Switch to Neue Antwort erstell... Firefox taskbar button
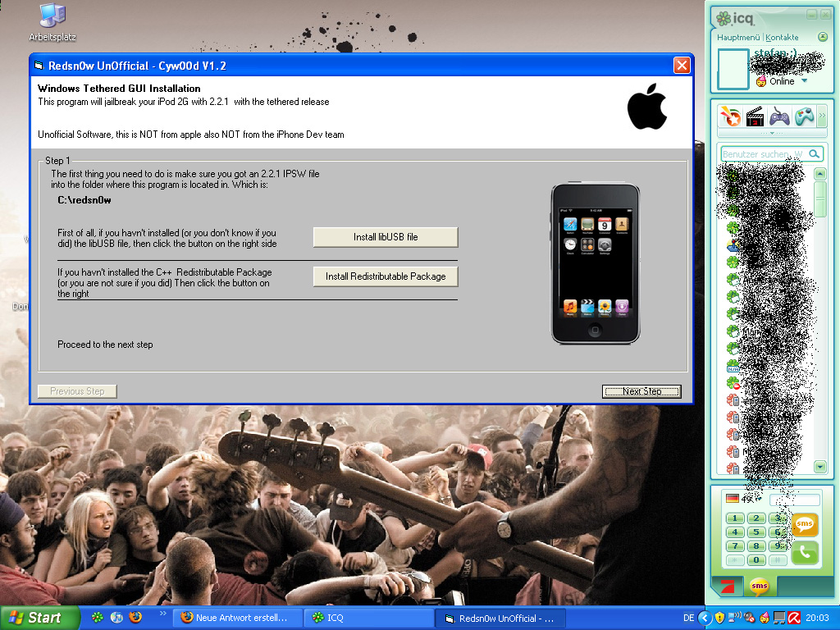This screenshot has width=840, height=630. click(237, 618)
